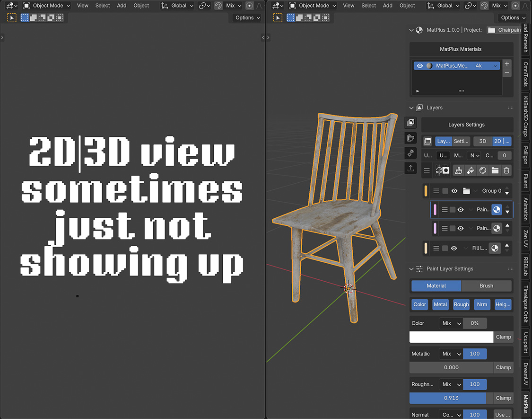Toggle the Nrm channel button
Viewport: 532px width, 419px height.
point(482,304)
